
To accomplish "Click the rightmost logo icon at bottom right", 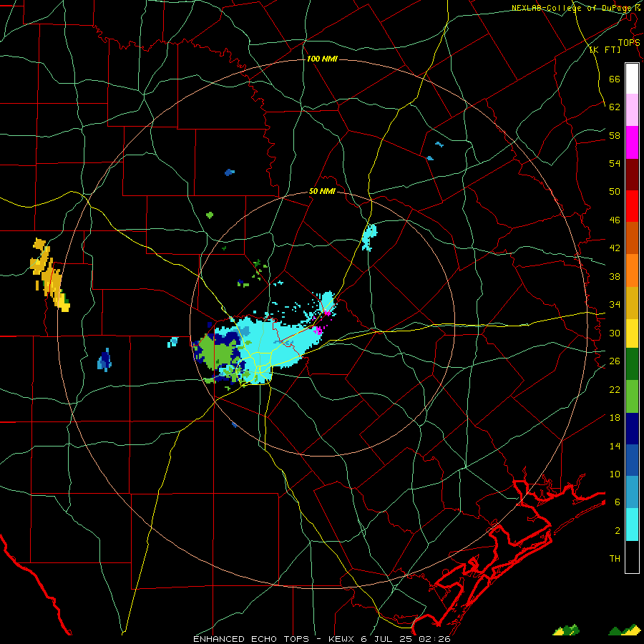I will [x=625, y=630].
